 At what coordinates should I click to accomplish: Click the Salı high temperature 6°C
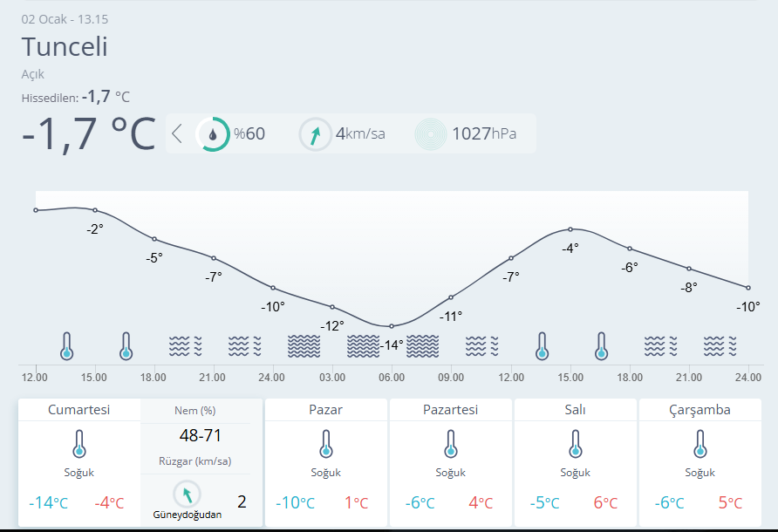click(606, 502)
